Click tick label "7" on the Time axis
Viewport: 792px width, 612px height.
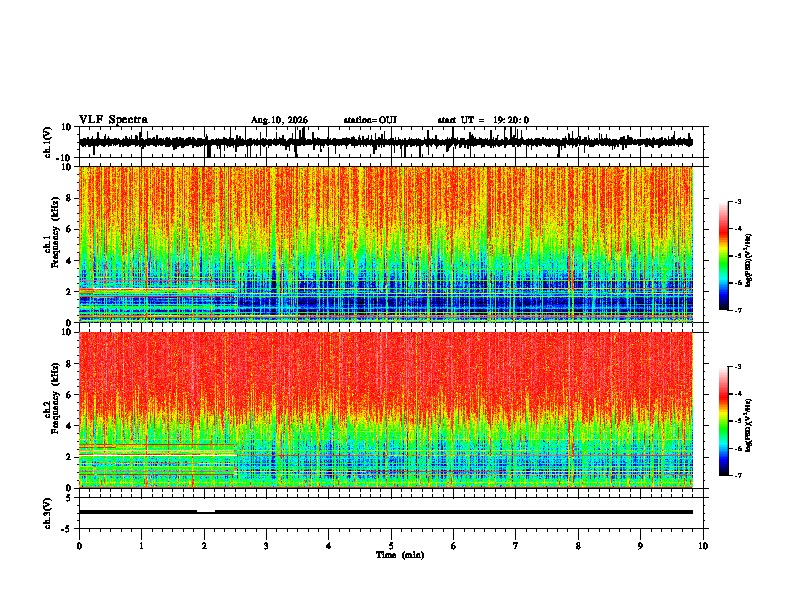pos(516,546)
